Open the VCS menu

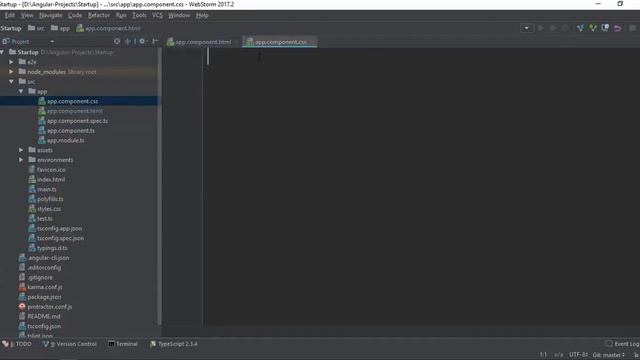[x=157, y=15]
